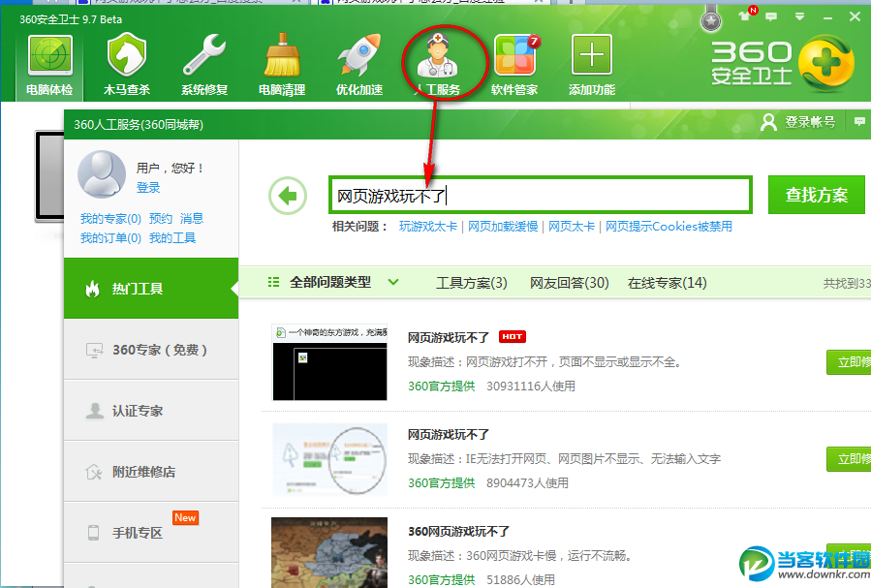871x588 pixels.
Task: Click related question 网页加载缓慢
Action: tap(503, 227)
